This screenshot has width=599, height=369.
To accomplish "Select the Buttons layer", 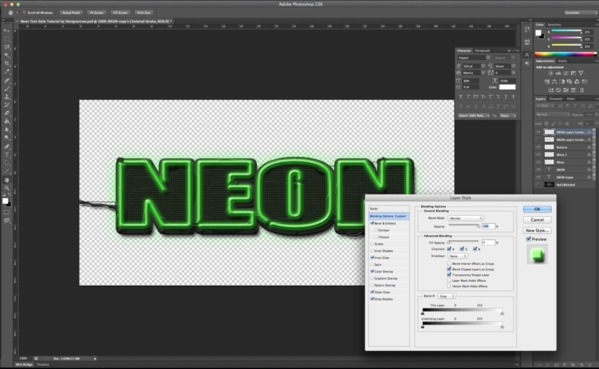I will tap(565, 147).
